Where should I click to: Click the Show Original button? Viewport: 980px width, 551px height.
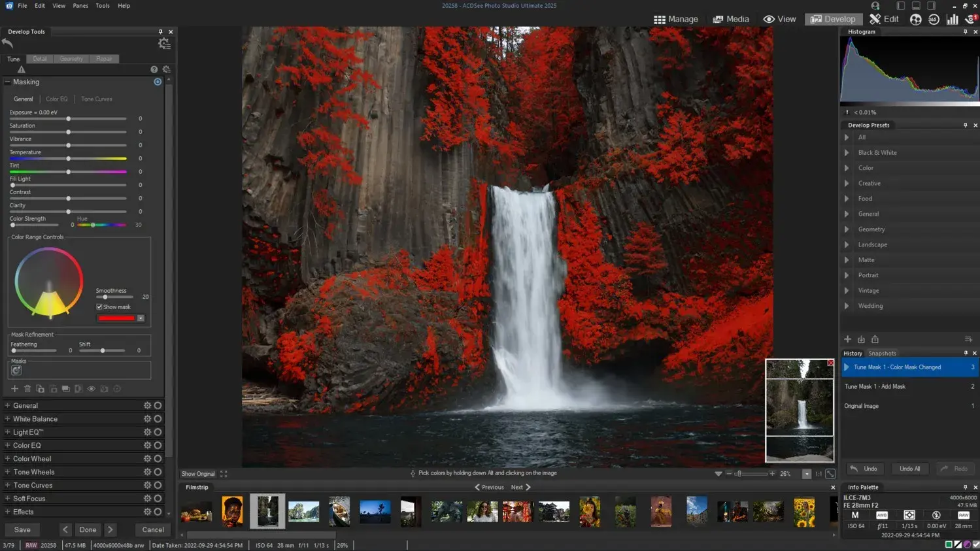[x=197, y=473]
